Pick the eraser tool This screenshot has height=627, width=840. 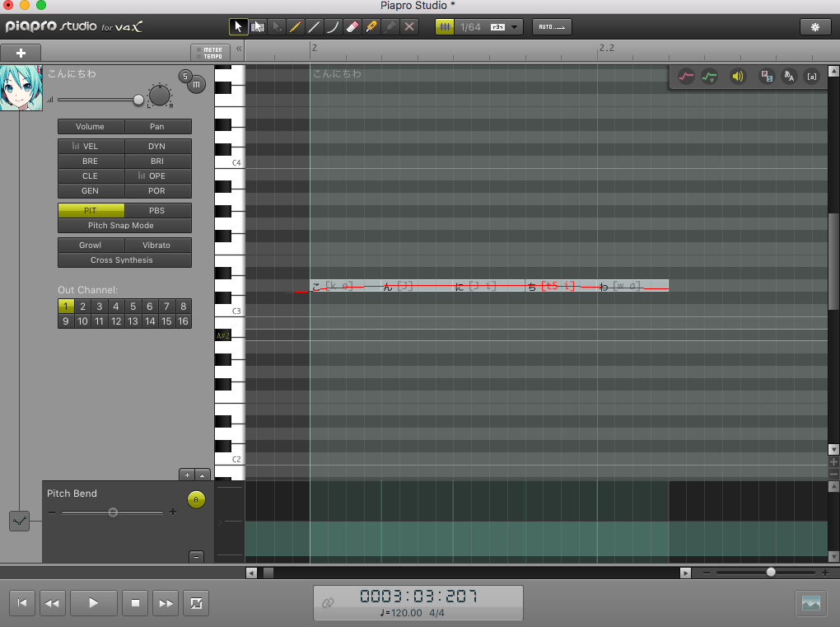(352, 27)
